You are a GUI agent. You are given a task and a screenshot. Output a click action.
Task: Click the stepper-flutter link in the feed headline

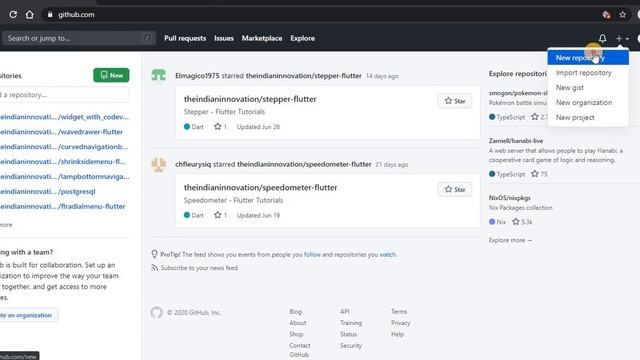click(303, 76)
